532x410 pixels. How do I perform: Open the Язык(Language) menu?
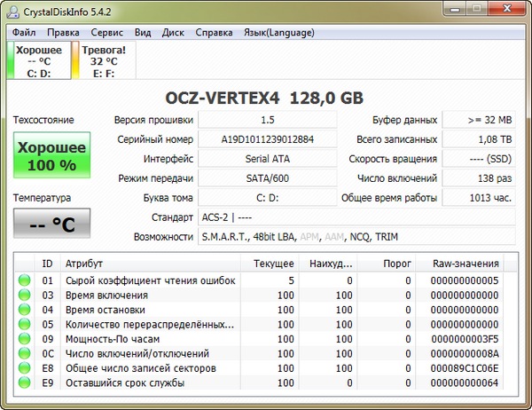point(278,32)
